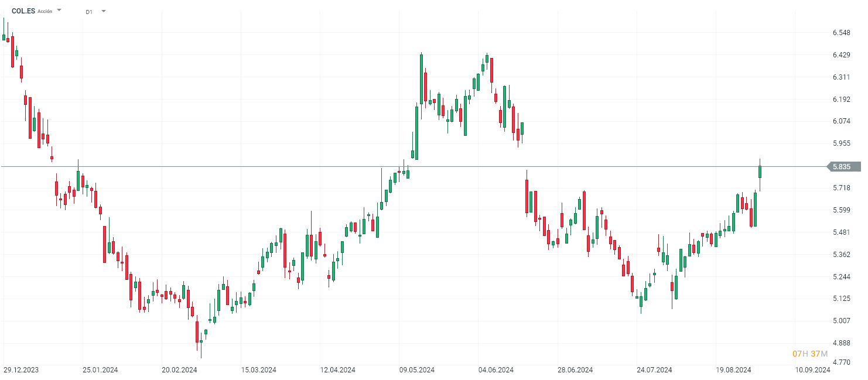Click the 20.02.2024 time axis label
Viewport: 868px width, 380px height.
(x=180, y=370)
